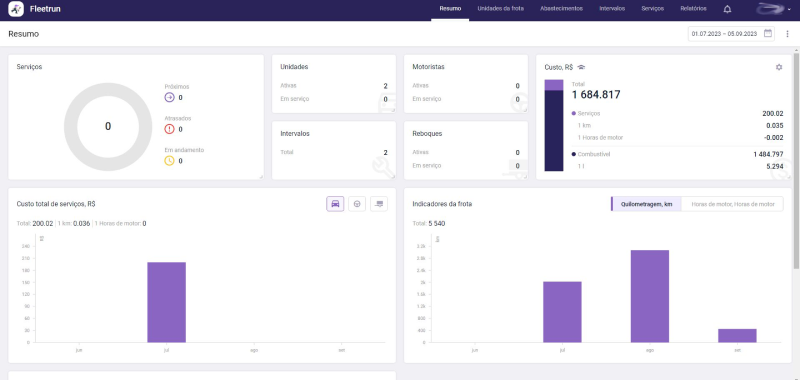Click the Próximos arrow icon
The height and width of the screenshot is (380, 800).
[x=169, y=97]
